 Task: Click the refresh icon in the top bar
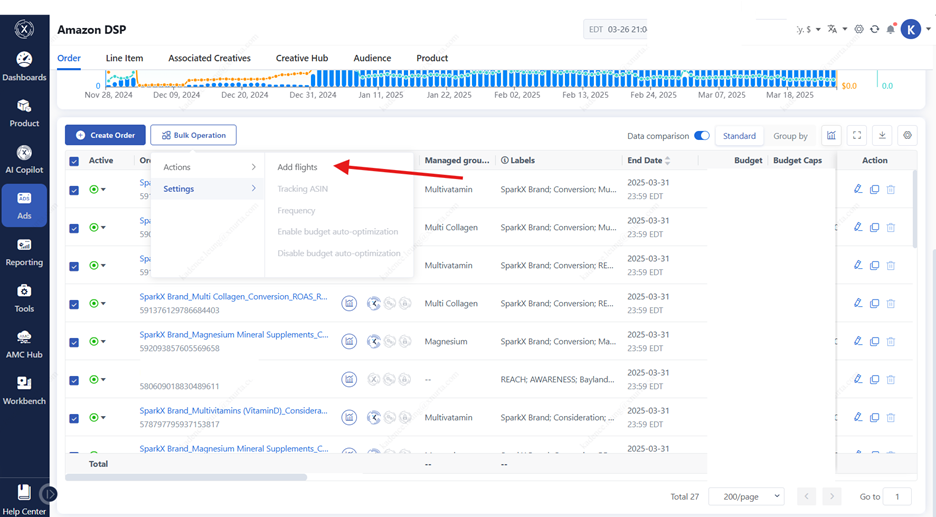coord(874,29)
